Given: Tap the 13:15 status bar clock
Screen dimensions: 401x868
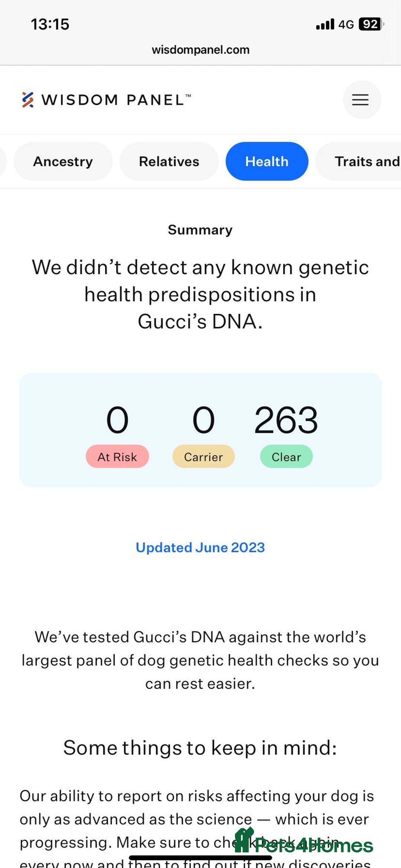Looking at the screenshot, I should pos(50,25).
